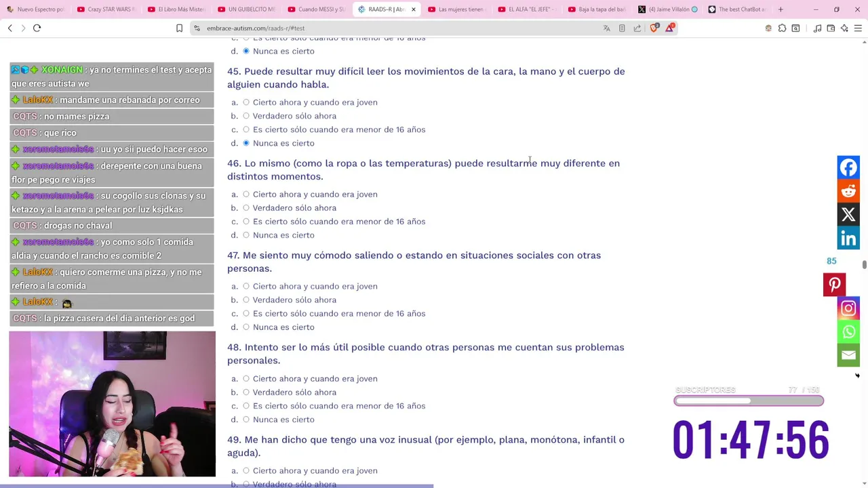Screen dimensions: 868x488
Task: Reload the page
Action: click(x=37, y=28)
